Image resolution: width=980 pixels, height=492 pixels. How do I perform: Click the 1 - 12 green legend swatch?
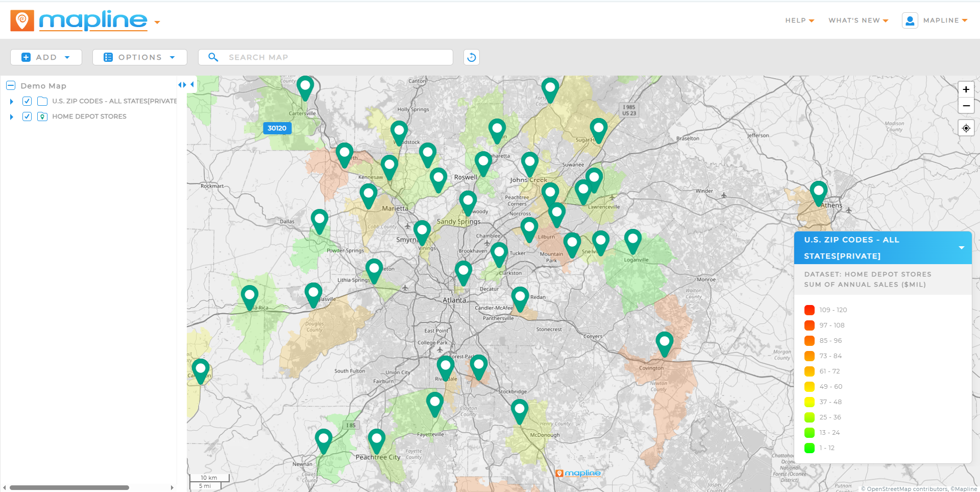(x=809, y=448)
